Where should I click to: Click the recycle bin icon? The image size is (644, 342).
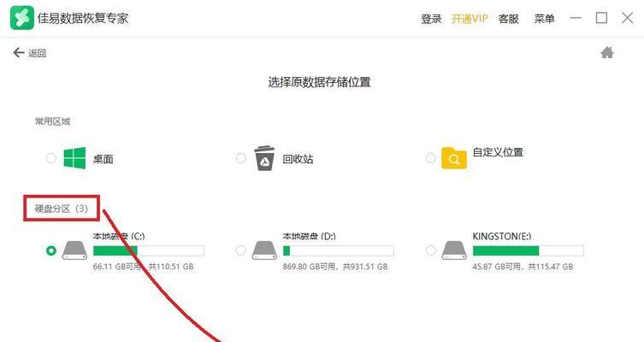pyautogui.click(x=264, y=158)
